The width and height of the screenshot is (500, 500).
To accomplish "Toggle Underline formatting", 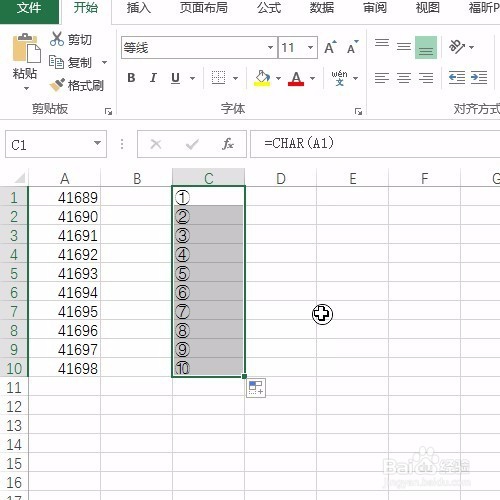I will (175, 78).
